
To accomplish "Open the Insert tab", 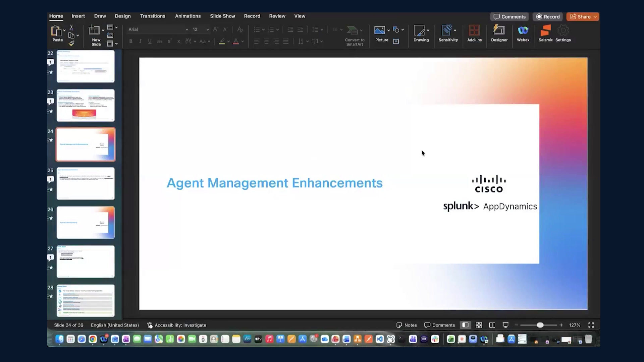I will click(78, 16).
